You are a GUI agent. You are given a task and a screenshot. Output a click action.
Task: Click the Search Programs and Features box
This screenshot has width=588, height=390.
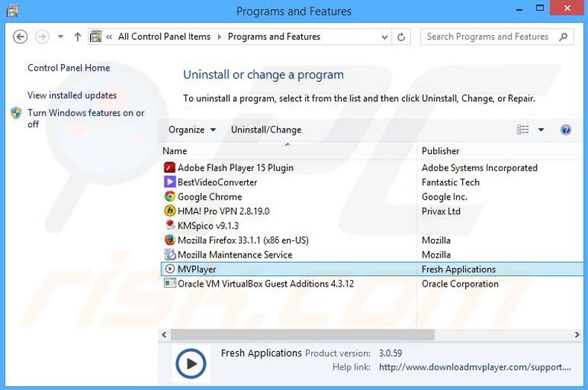coord(497,36)
